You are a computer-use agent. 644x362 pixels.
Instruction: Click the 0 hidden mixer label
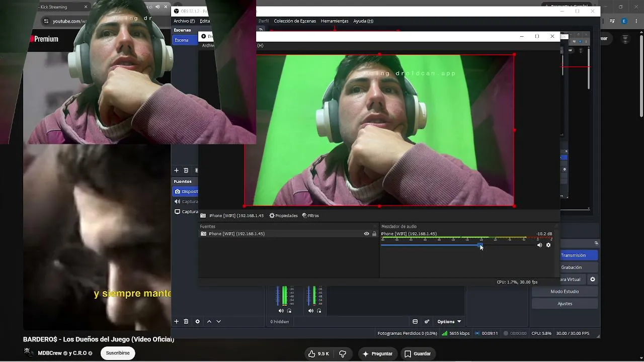click(x=280, y=322)
